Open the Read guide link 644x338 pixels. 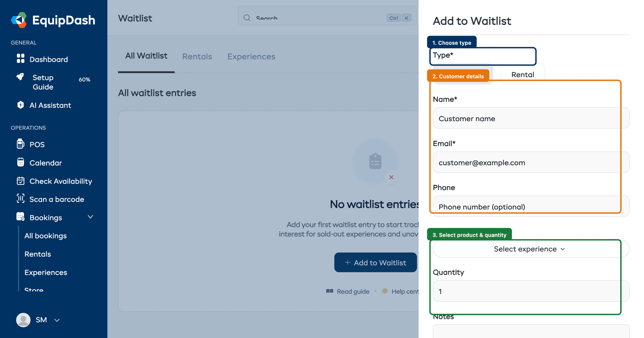point(352,291)
